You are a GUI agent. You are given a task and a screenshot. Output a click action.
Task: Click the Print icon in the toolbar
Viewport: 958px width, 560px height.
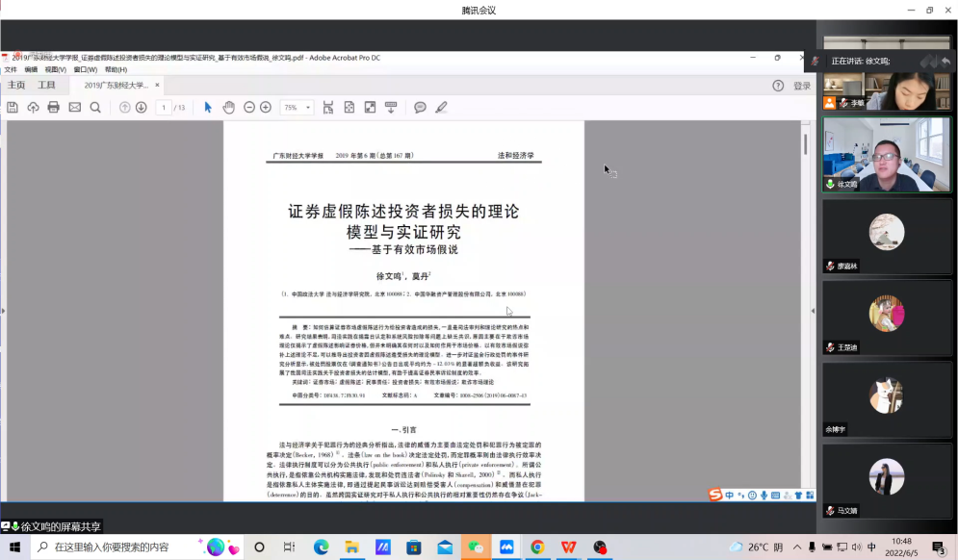tap(54, 107)
